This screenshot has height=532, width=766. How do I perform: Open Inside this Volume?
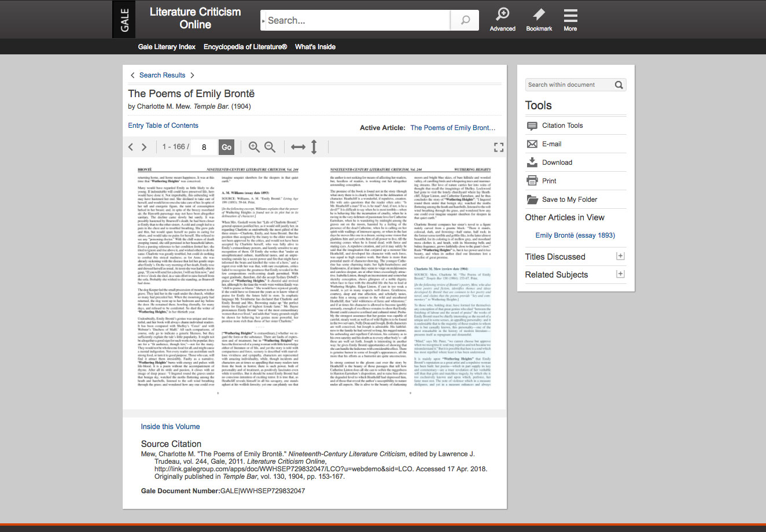pyautogui.click(x=170, y=427)
